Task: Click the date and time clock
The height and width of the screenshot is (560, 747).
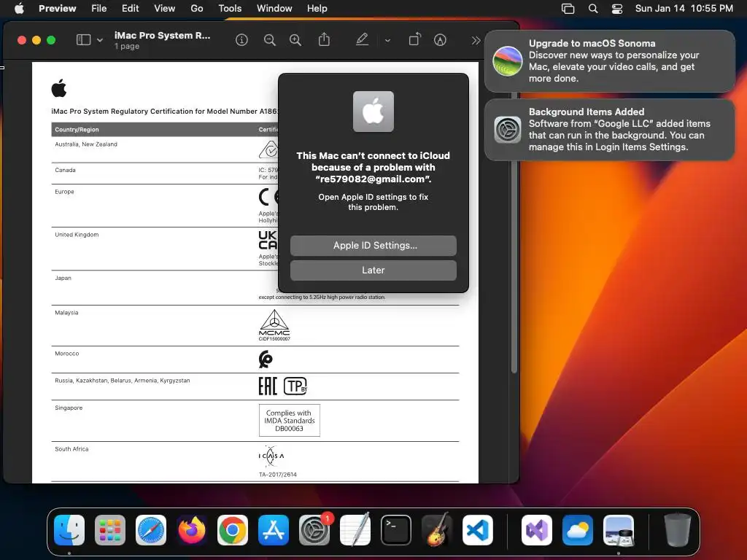Action: pyautogui.click(x=684, y=8)
